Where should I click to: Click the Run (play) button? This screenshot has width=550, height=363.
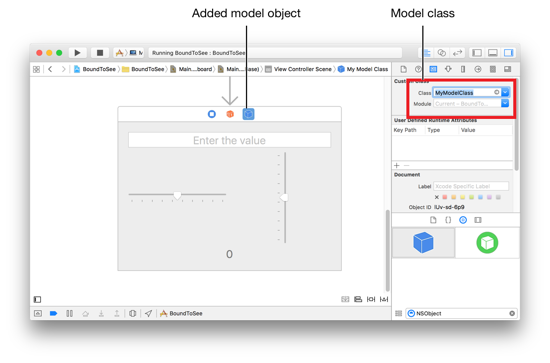pos(77,53)
